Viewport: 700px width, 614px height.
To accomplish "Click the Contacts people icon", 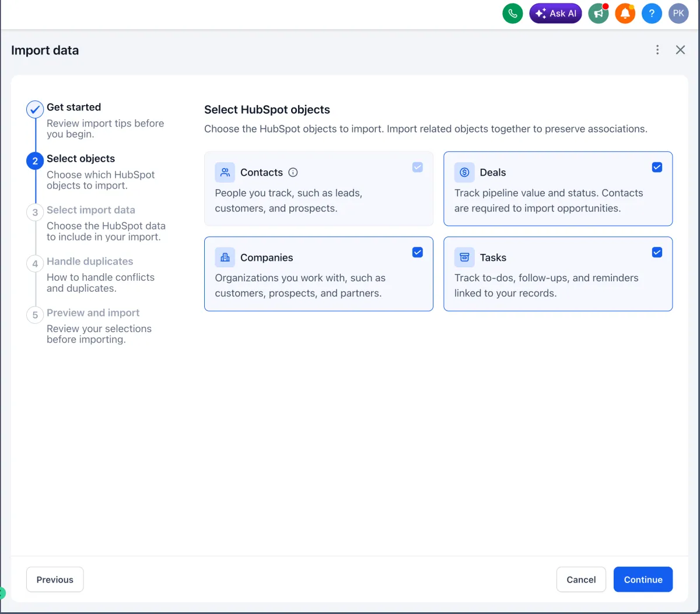I will pyautogui.click(x=225, y=172).
